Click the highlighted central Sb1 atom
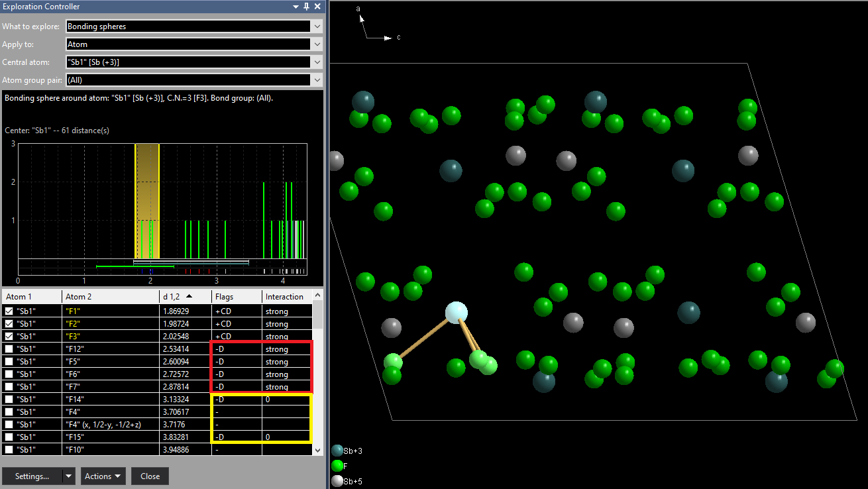 (x=456, y=312)
